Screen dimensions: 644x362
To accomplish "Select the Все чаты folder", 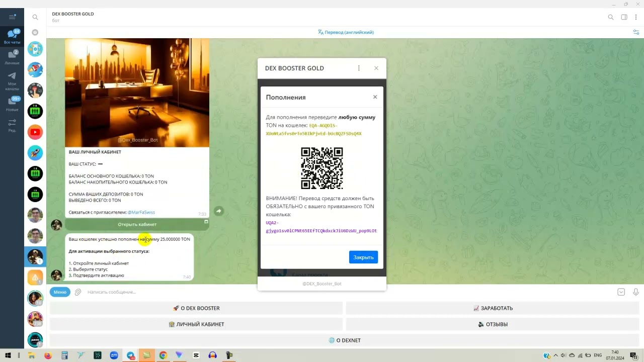I will (12, 36).
